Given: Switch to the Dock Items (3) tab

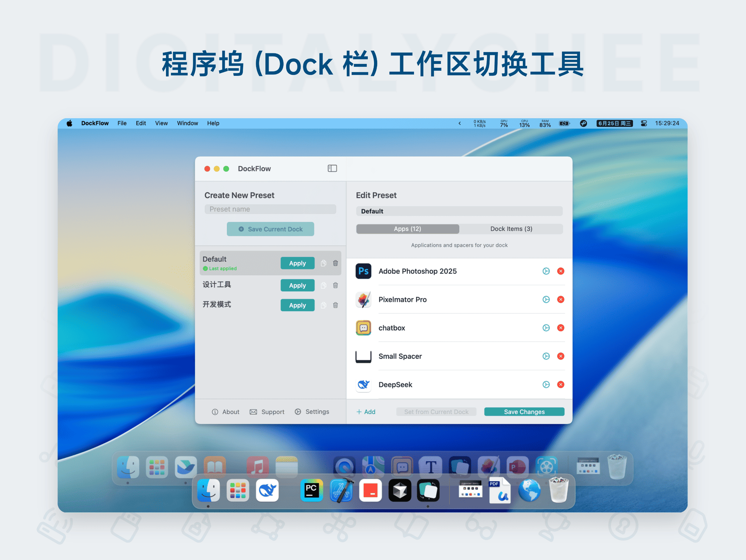Looking at the screenshot, I should [512, 229].
